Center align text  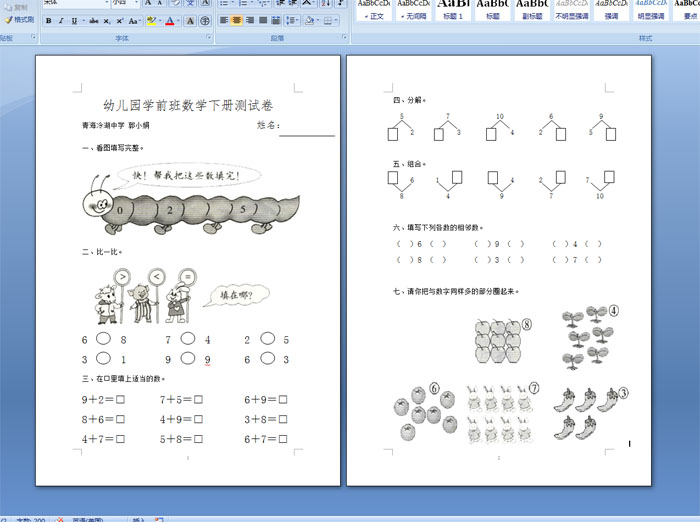pyautogui.click(x=237, y=20)
